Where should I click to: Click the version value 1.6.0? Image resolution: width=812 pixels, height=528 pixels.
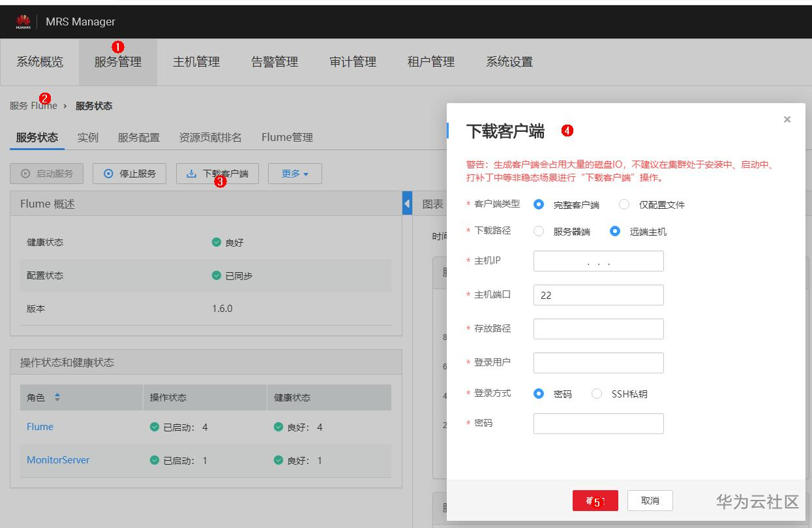[222, 308]
